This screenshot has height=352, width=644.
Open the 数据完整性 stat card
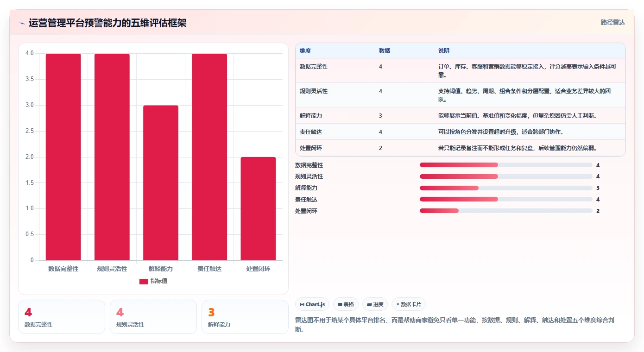click(x=62, y=317)
